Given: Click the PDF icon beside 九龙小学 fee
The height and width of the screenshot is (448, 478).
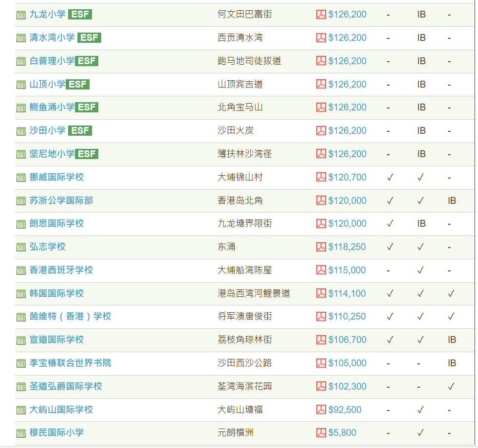Looking at the screenshot, I should tap(321, 14).
